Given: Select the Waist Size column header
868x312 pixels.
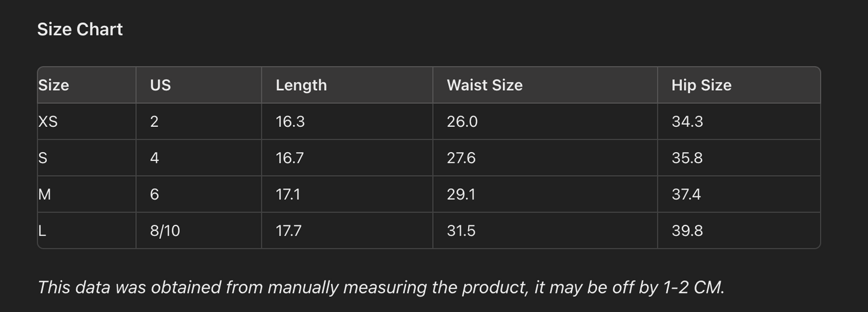Looking at the screenshot, I should pos(484,85).
